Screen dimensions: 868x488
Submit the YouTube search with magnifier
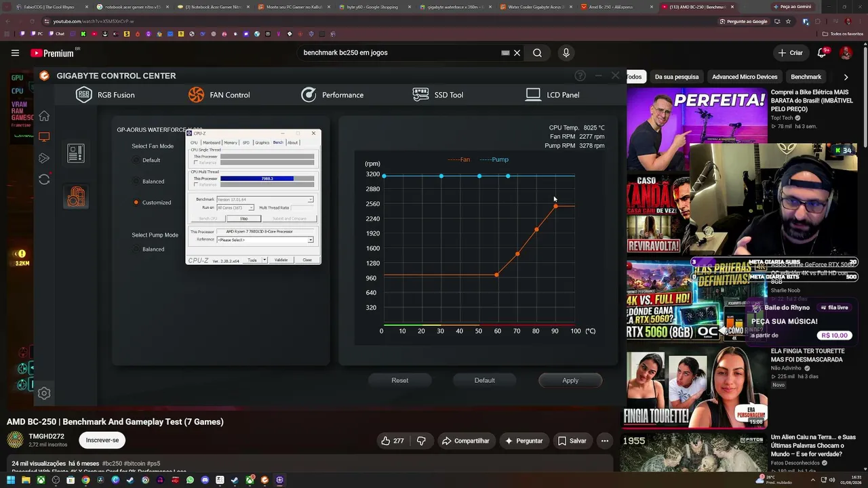coord(537,53)
